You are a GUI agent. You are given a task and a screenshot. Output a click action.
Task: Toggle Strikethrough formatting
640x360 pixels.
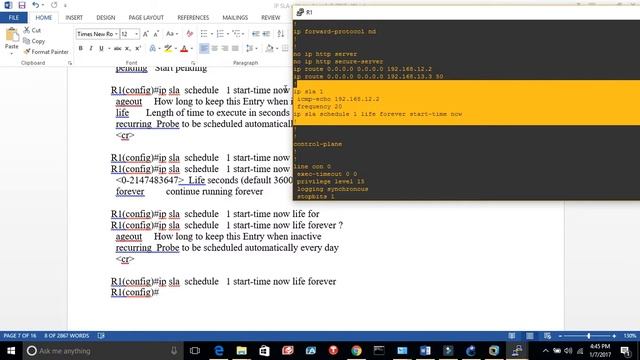click(x=118, y=49)
